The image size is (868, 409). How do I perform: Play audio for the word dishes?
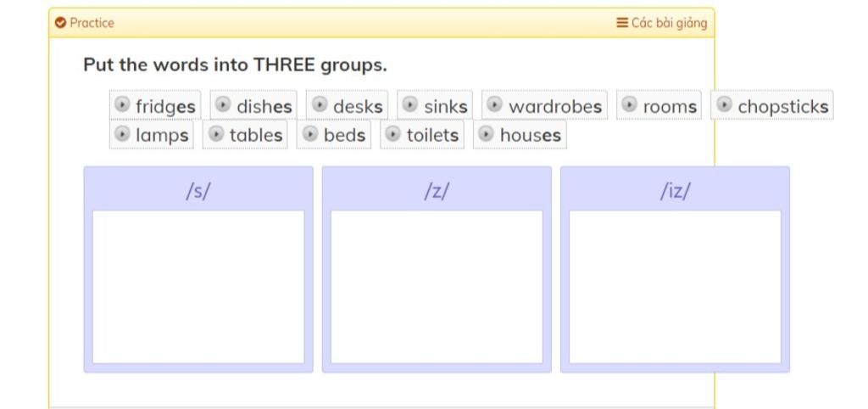pos(223,104)
